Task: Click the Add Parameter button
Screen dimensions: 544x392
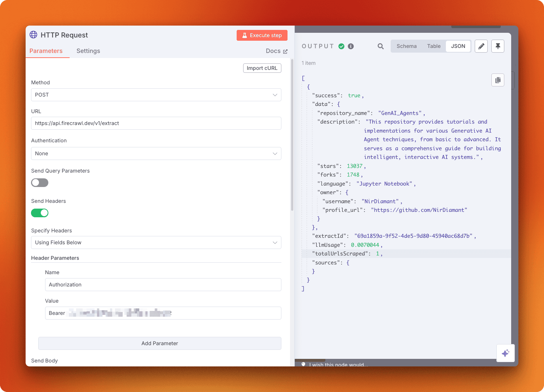Action: [x=159, y=343]
